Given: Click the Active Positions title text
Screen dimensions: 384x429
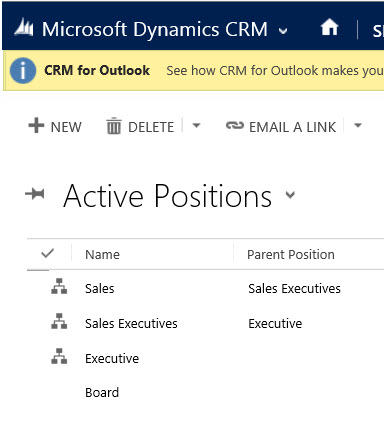Looking at the screenshot, I should click(x=168, y=196).
